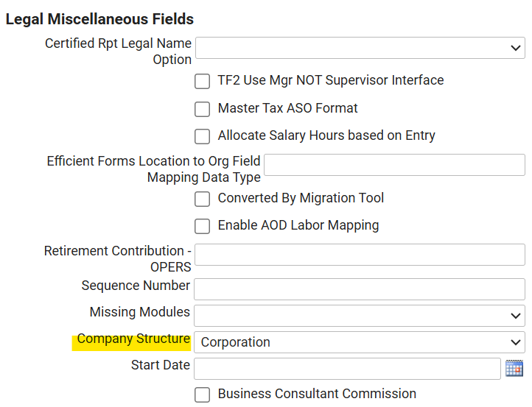Screen dimensions: 532x407
Task: Click the Sequence Number label text
Action: (136, 286)
